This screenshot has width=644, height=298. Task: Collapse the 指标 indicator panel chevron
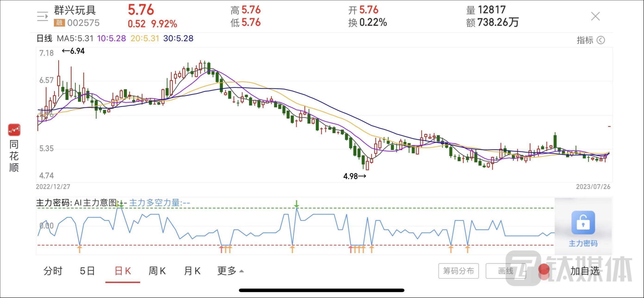click(x=600, y=40)
